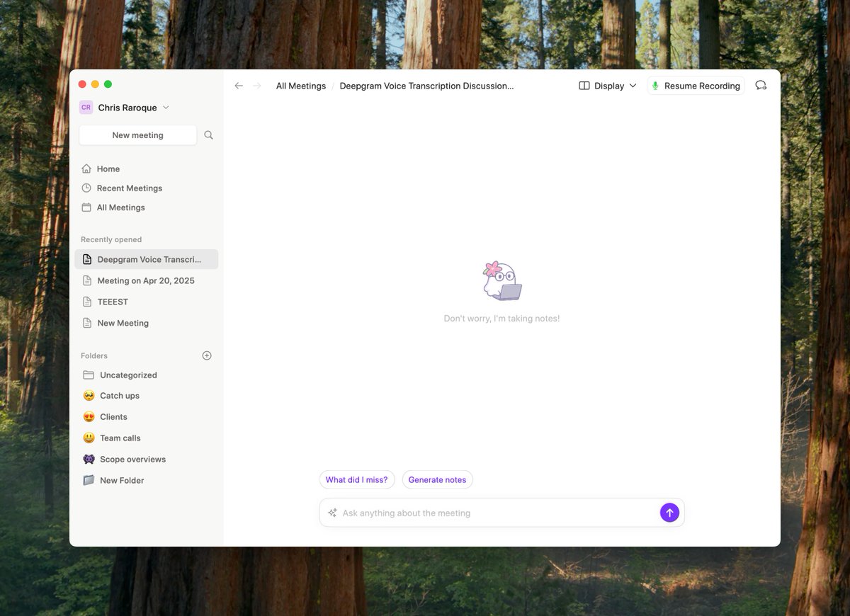850x616 pixels.
Task: Click Resume Recording button
Action: click(696, 86)
